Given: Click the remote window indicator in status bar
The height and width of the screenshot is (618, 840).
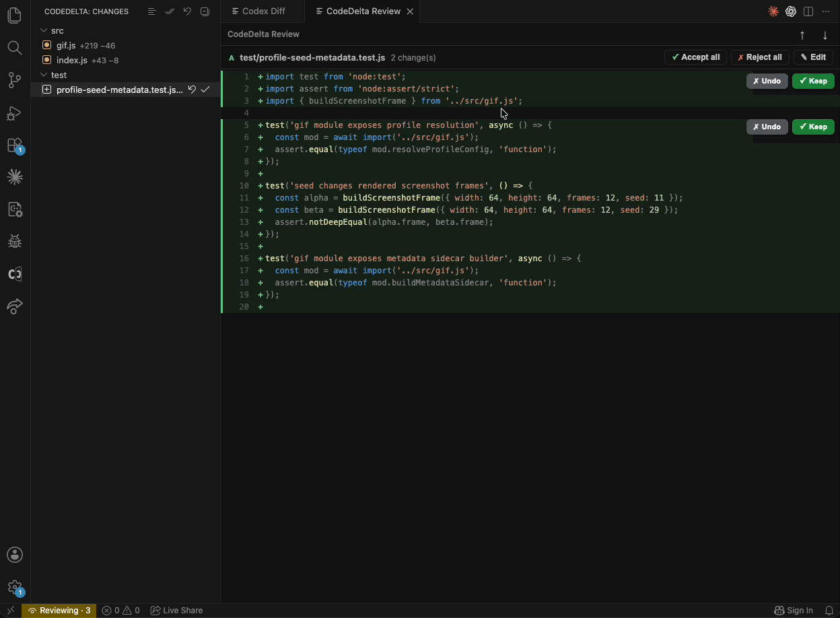Looking at the screenshot, I should coord(11,611).
